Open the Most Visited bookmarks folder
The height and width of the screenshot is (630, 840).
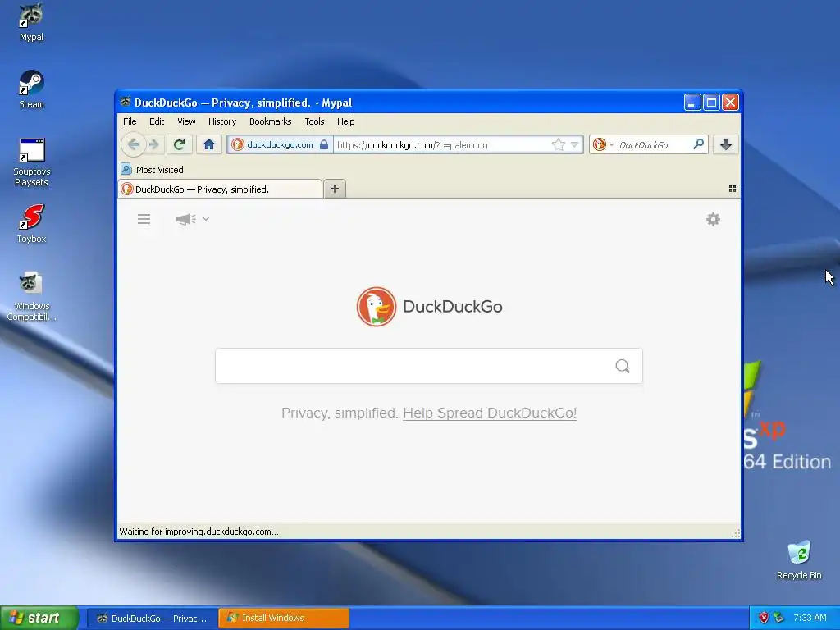(x=152, y=170)
